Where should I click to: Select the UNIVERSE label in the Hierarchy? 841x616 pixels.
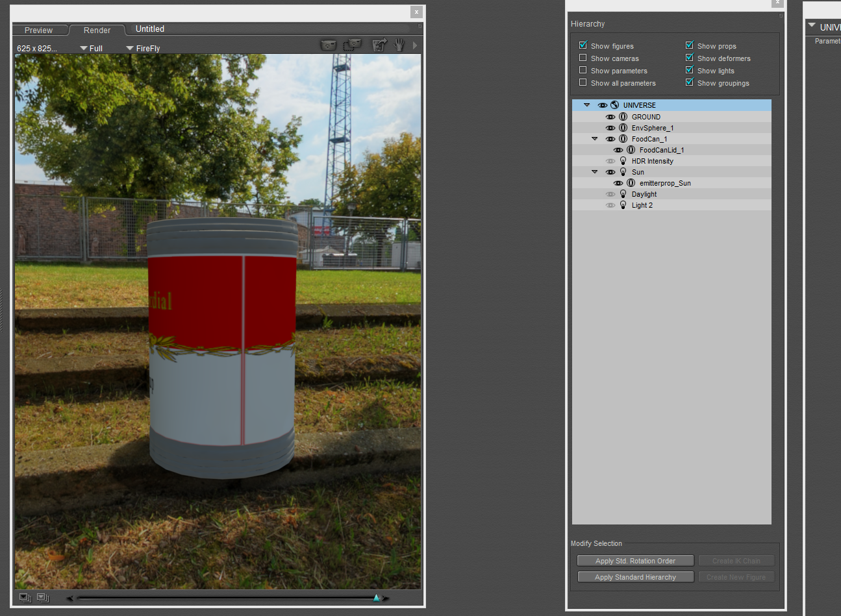coord(640,105)
